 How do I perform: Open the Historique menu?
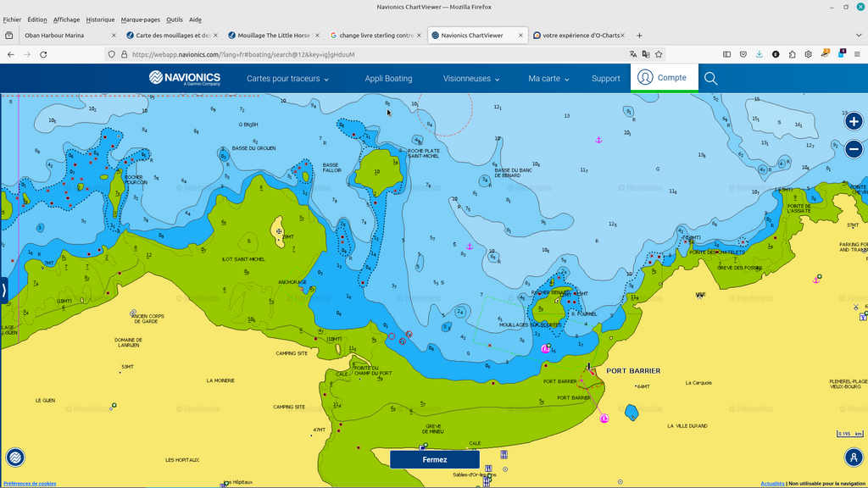point(100,19)
